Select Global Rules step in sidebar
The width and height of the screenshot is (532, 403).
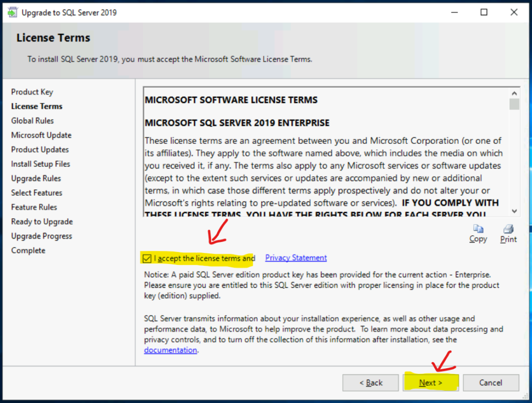click(32, 121)
